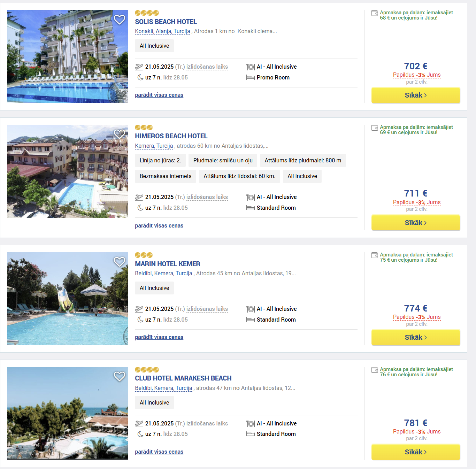The image size is (476, 469).
Task: Toggle heart favorite on Himeros Beach Hotel
Action: point(120,134)
